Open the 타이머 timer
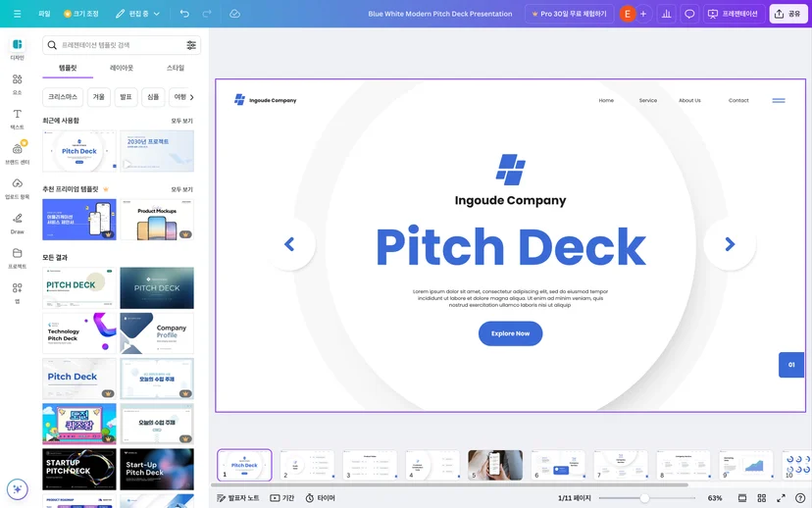812x508 pixels. (x=320, y=497)
